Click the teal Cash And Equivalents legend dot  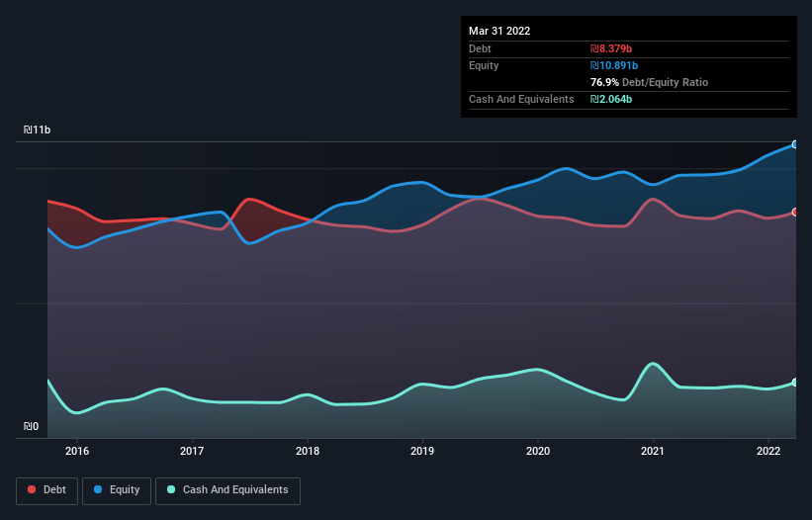[171, 489]
